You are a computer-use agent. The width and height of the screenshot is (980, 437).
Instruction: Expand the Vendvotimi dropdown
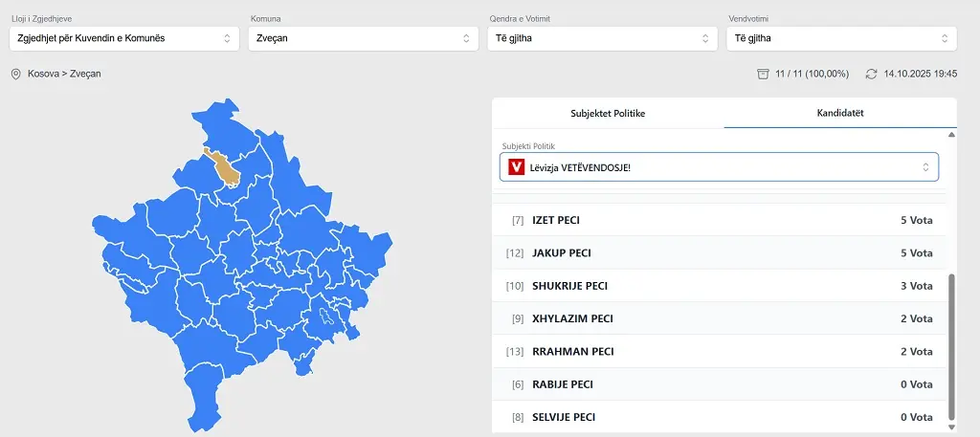click(x=841, y=38)
